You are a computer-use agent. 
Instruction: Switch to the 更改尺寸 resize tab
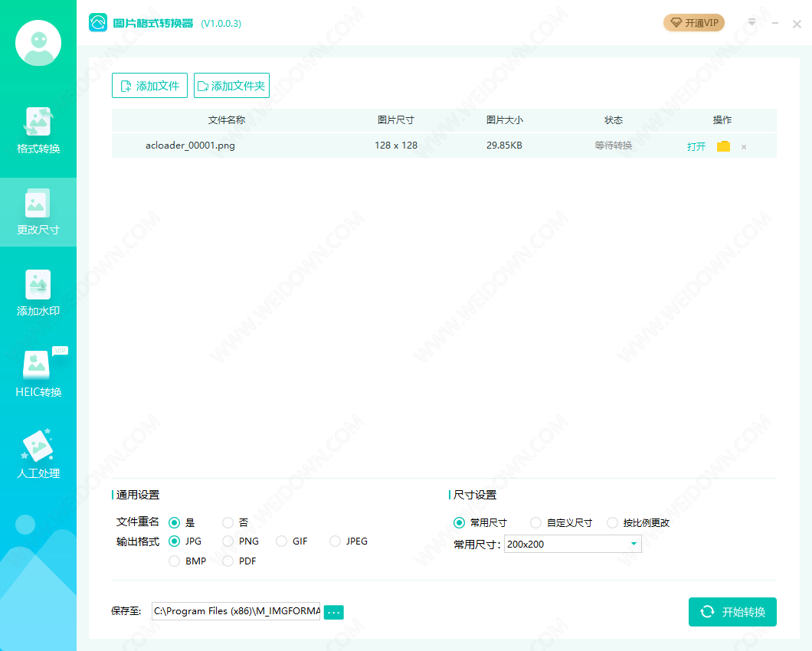(38, 212)
